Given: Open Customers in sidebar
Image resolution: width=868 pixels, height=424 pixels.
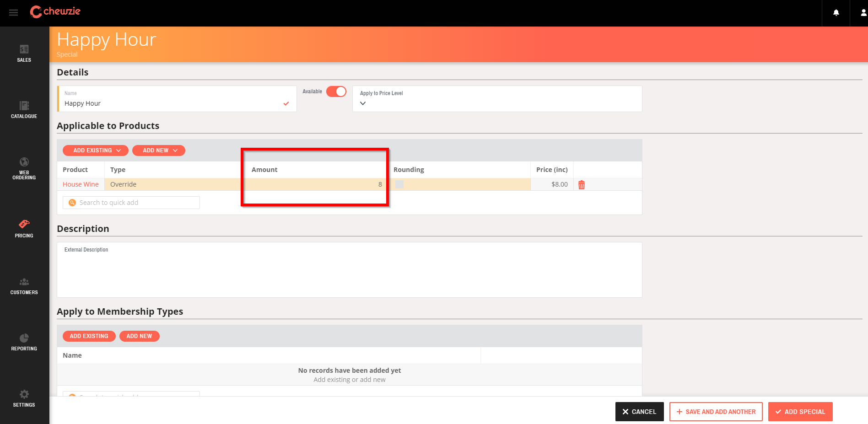Looking at the screenshot, I should (x=24, y=286).
